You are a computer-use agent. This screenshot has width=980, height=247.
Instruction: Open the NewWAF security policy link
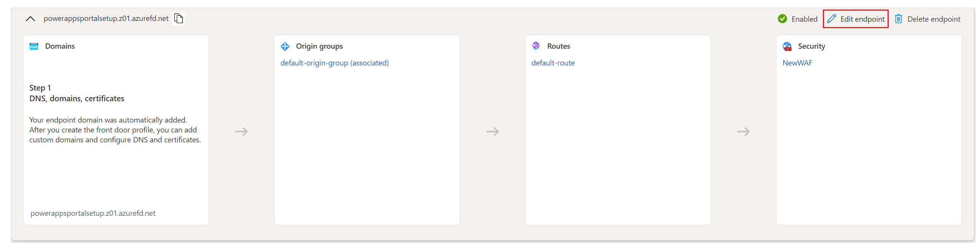pyautogui.click(x=797, y=63)
